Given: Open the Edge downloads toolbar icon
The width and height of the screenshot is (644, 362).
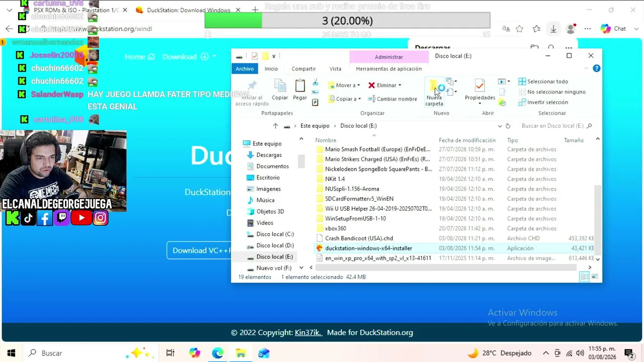Looking at the screenshot, I should coord(553,29).
